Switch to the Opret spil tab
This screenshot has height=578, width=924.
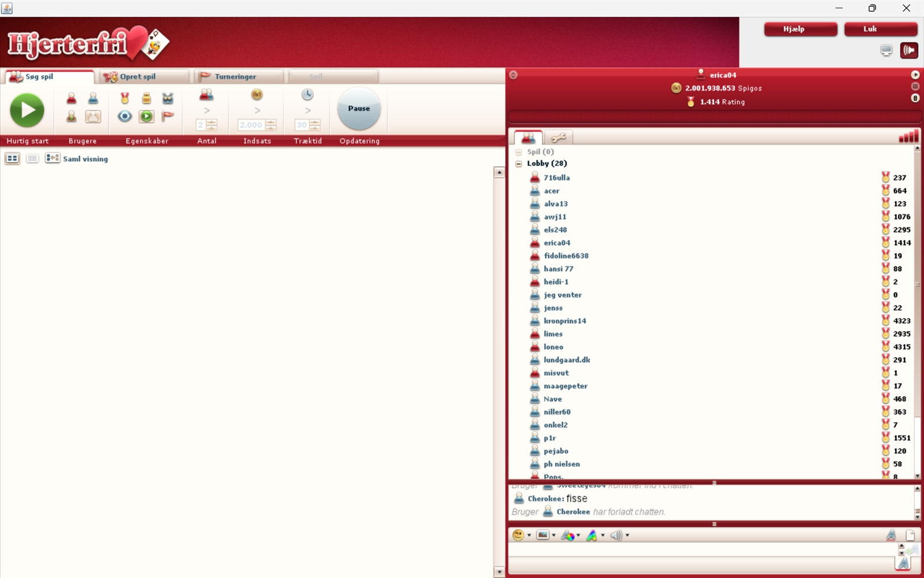click(x=138, y=76)
